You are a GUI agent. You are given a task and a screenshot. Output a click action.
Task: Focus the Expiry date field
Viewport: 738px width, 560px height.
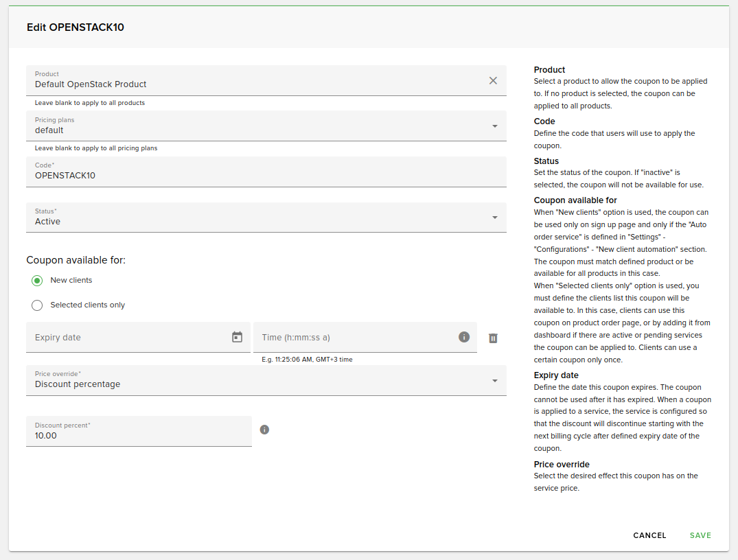pos(127,338)
